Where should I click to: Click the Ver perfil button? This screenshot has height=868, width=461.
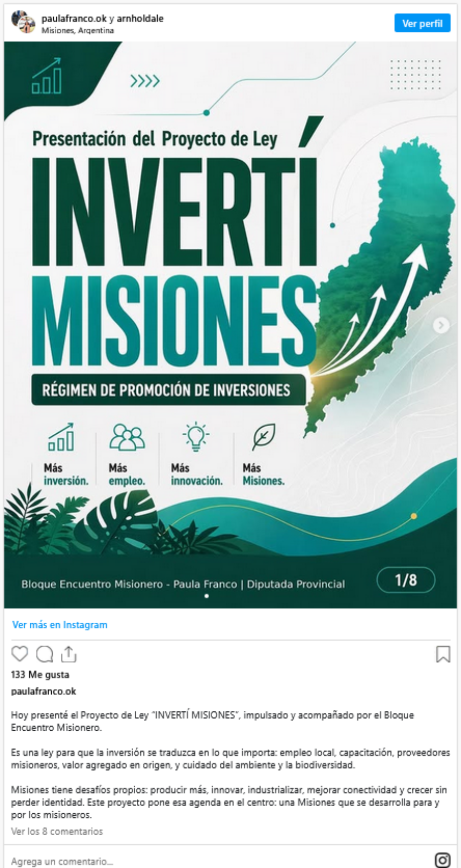click(422, 23)
